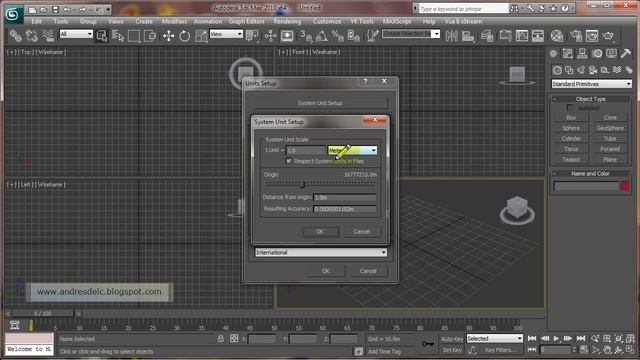Open Select by Name tool
This screenshot has height=360, width=640.
click(x=118, y=36)
